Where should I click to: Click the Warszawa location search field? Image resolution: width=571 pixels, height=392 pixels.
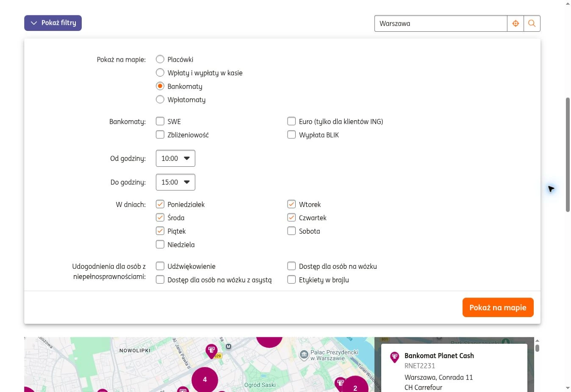(441, 24)
